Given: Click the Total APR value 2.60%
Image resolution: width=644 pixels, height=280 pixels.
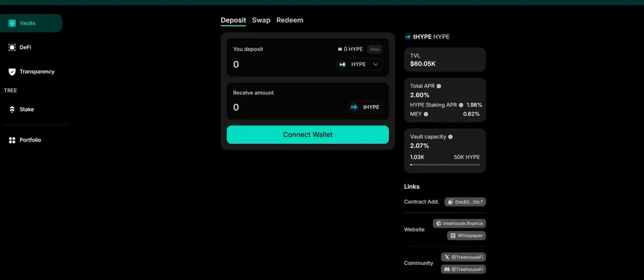Looking at the screenshot, I should pyautogui.click(x=420, y=95).
